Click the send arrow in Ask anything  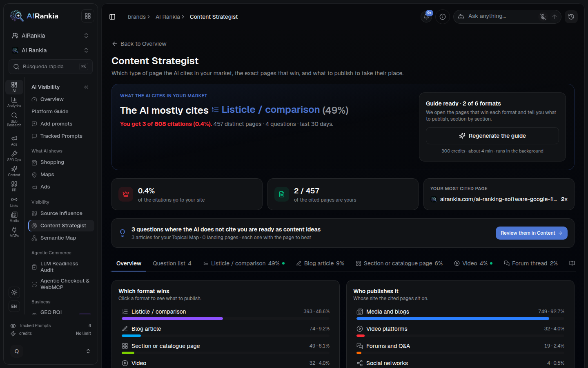555,17
